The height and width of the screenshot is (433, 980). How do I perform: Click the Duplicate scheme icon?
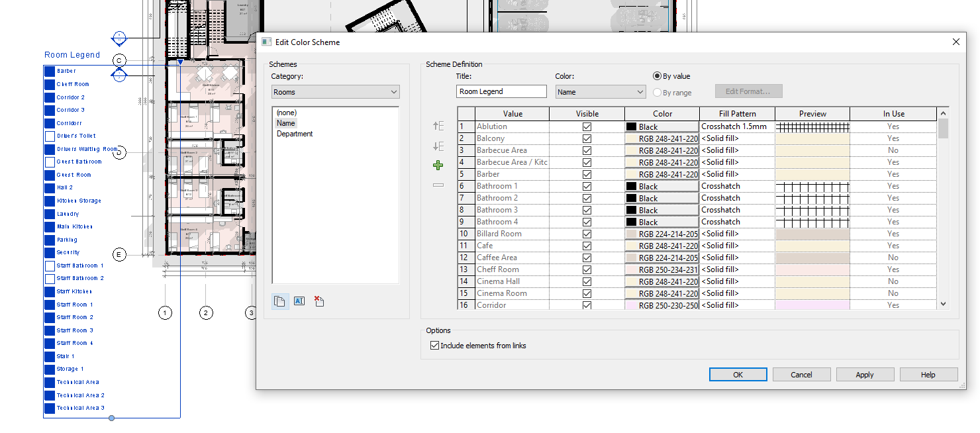click(280, 301)
